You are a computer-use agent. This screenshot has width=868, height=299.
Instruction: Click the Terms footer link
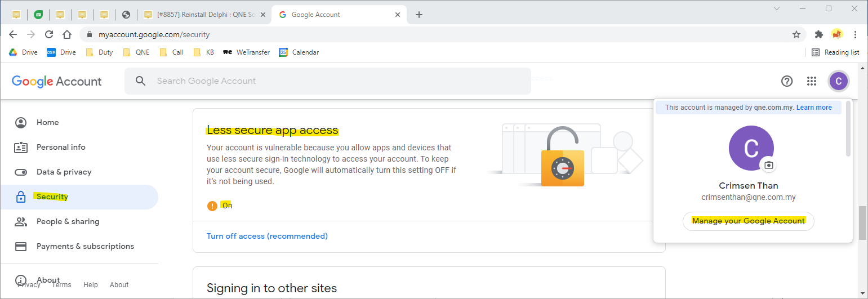click(61, 285)
